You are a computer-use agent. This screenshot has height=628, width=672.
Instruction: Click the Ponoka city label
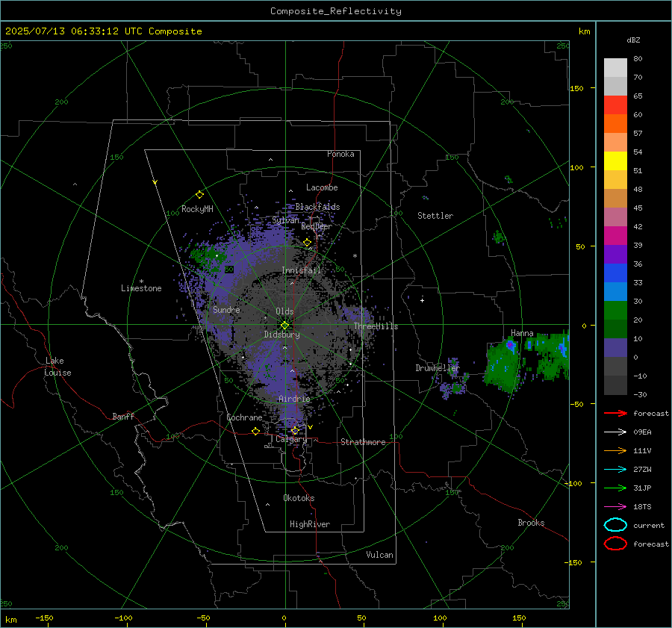point(340,154)
